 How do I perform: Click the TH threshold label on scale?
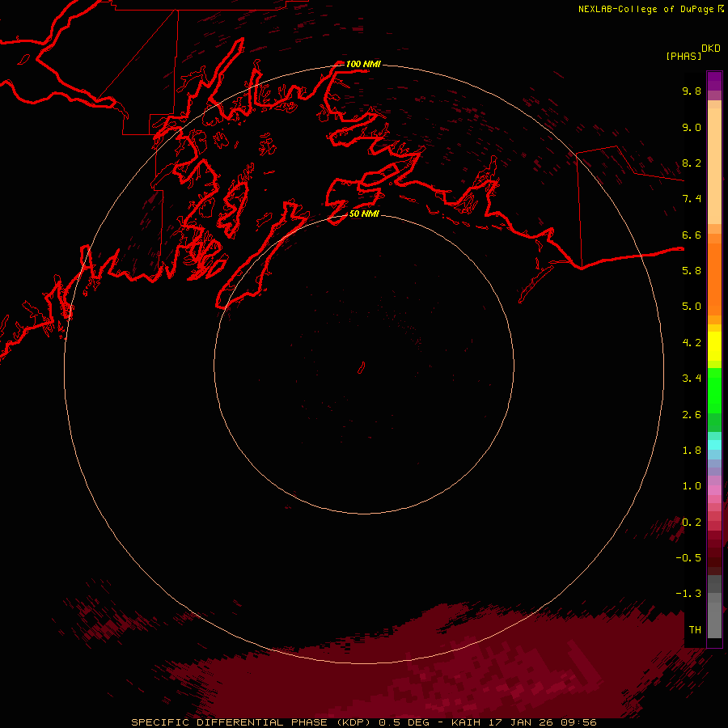point(695,629)
